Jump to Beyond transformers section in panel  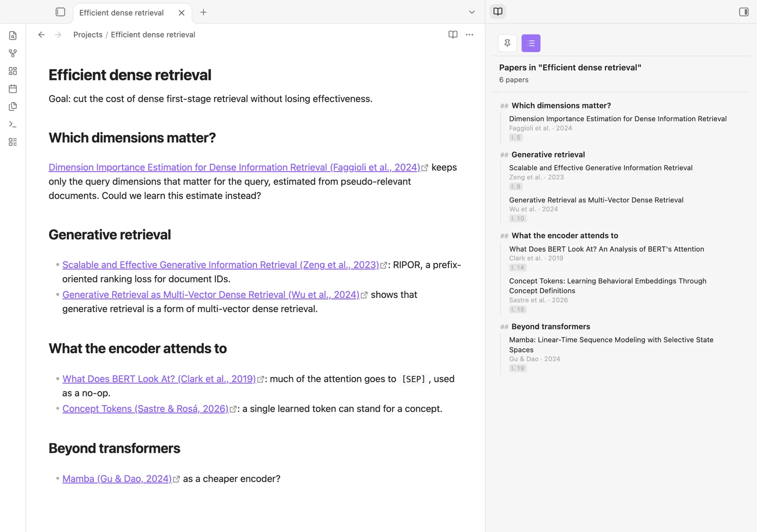point(551,327)
